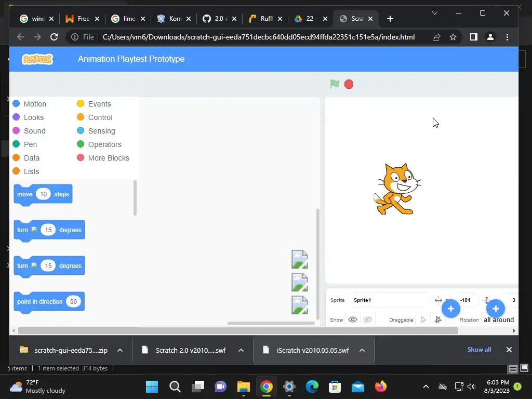
Task: Select the Lists block category
Action: pyautogui.click(x=26, y=171)
